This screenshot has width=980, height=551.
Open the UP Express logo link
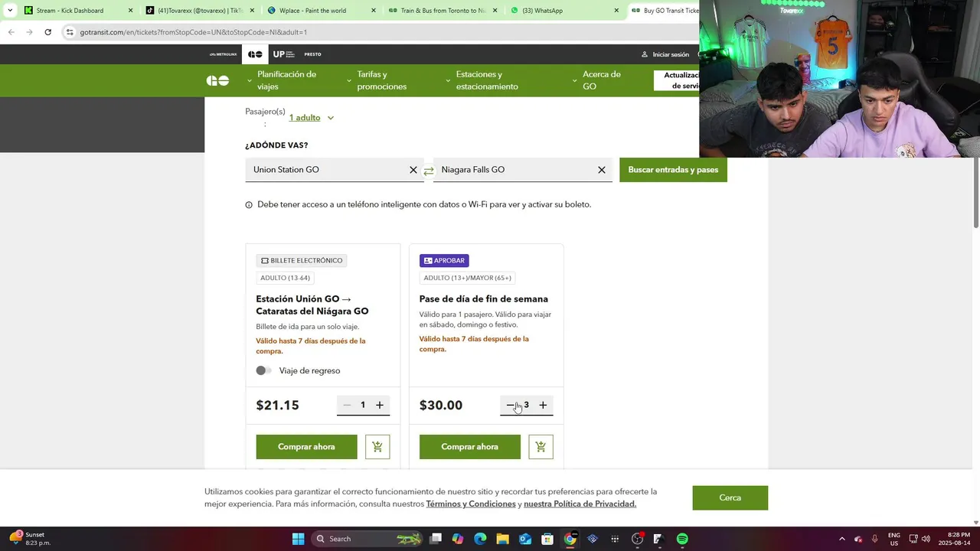(284, 54)
